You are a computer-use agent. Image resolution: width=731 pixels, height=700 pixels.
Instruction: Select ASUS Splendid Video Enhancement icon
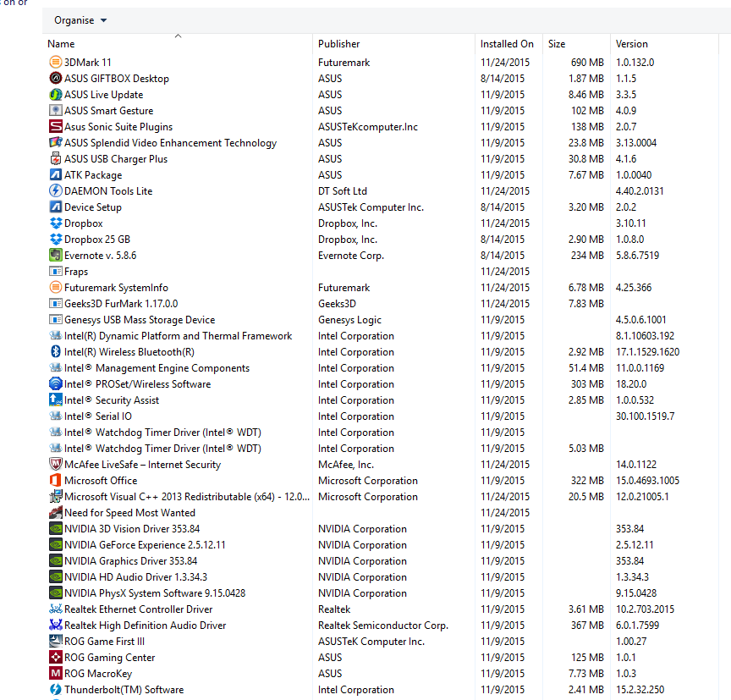[56, 143]
